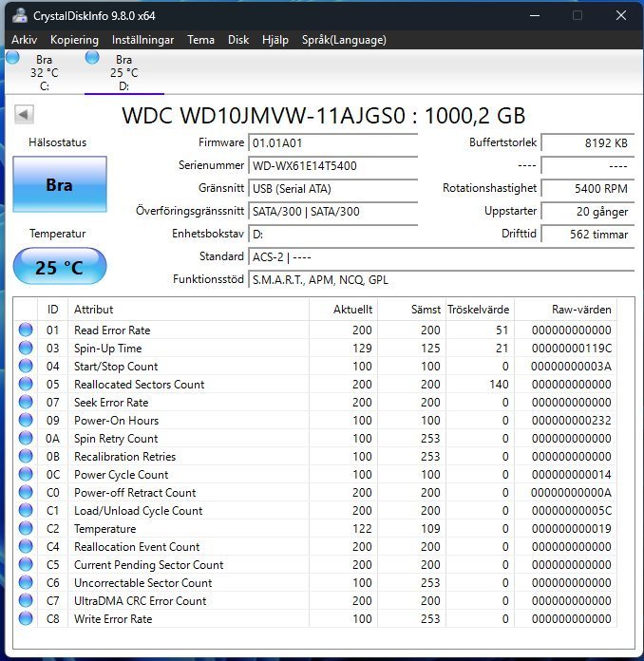Click the blue status icon for Read Error Rate
Viewport: 644px width, 661px height.
coord(25,330)
